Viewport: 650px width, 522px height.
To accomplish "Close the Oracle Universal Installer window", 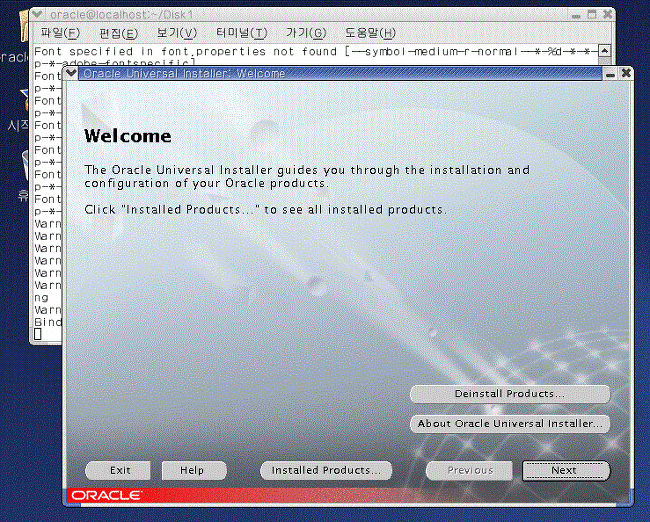I will 626,73.
